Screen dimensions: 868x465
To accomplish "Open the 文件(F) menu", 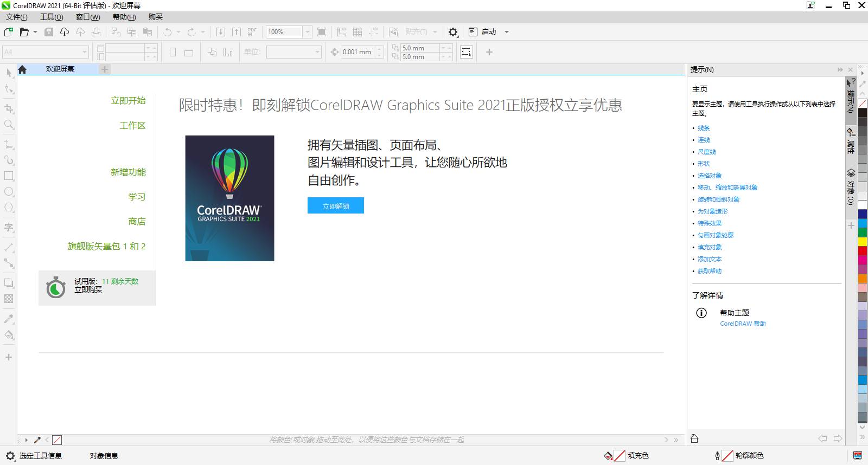I will (16, 17).
